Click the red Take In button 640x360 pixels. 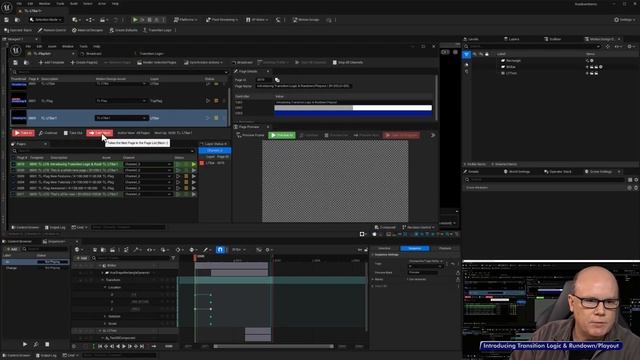click(x=23, y=133)
